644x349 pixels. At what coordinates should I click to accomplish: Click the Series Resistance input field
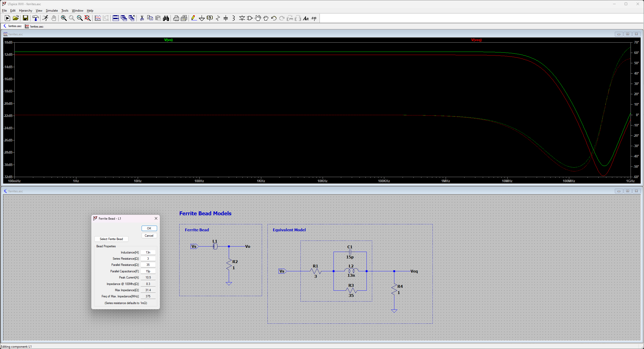148,259
